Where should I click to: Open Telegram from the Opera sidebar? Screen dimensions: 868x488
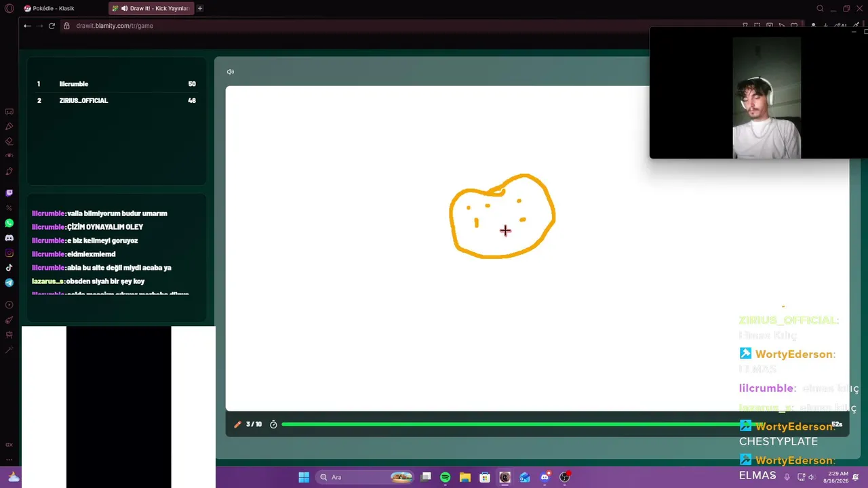[9, 283]
